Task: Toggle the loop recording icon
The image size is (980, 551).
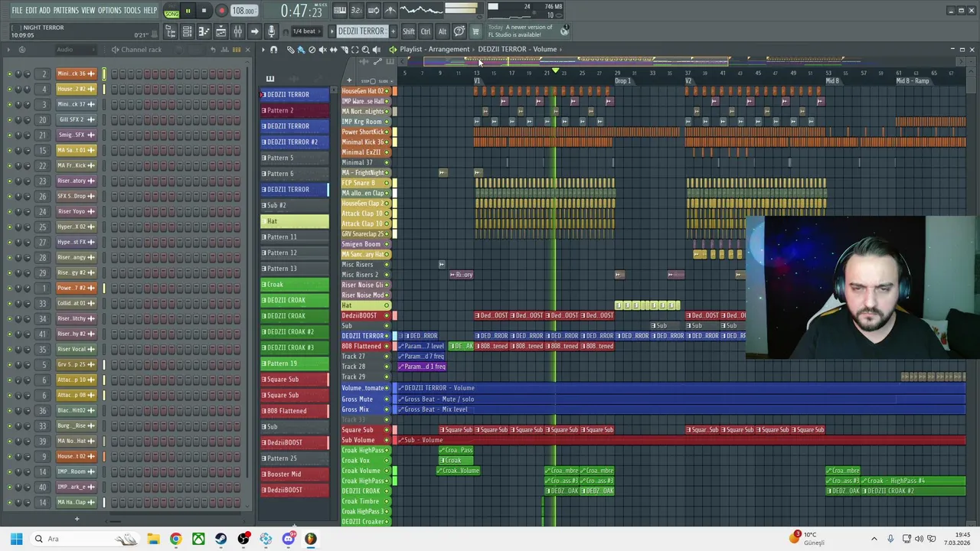Action: [x=374, y=11]
